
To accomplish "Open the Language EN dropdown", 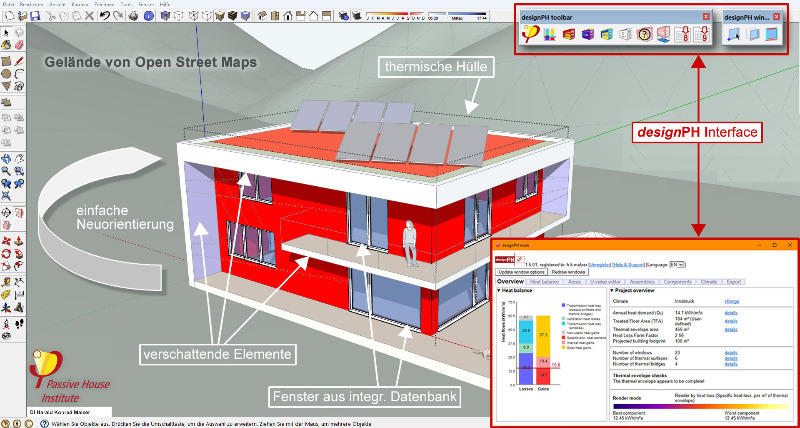I will (x=677, y=265).
